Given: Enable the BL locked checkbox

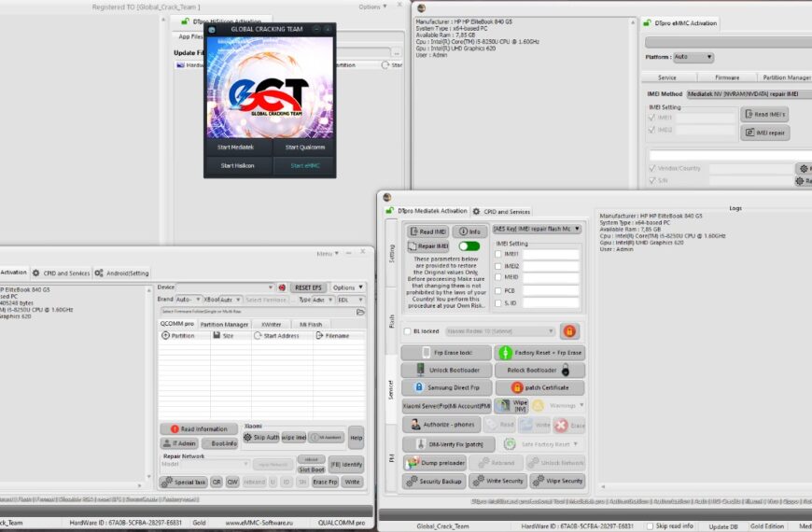Looking at the screenshot, I should click(407, 330).
